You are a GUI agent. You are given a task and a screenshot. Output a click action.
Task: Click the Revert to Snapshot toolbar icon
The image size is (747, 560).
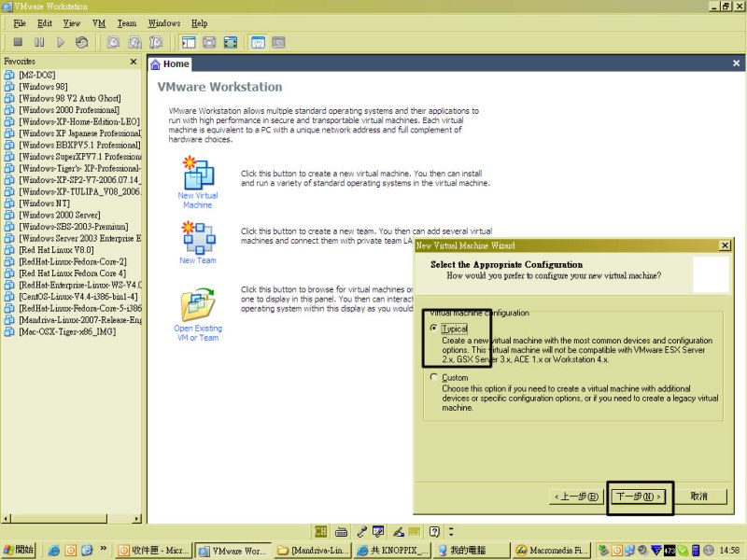point(134,42)
